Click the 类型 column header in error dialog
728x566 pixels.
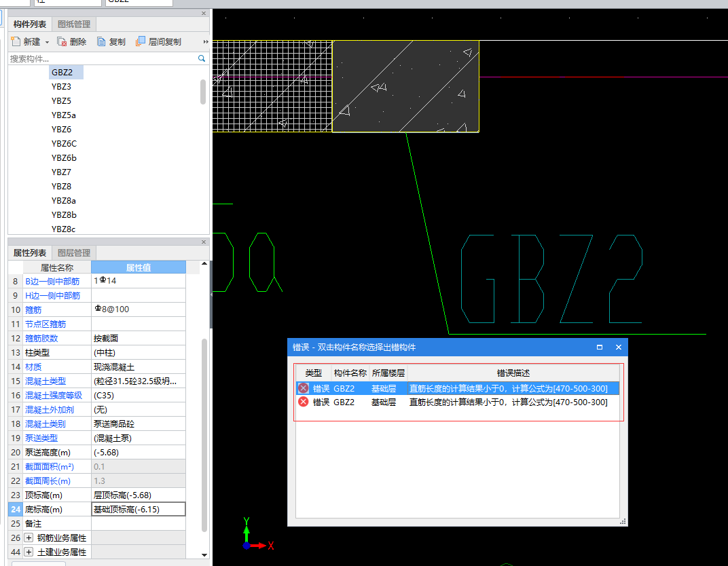tap(313, 373)
